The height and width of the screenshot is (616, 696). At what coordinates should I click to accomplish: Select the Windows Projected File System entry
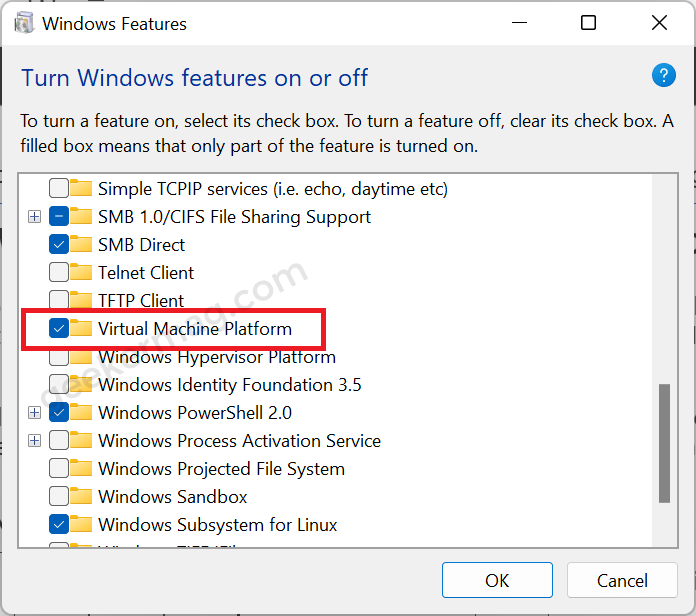pos(221,469)
